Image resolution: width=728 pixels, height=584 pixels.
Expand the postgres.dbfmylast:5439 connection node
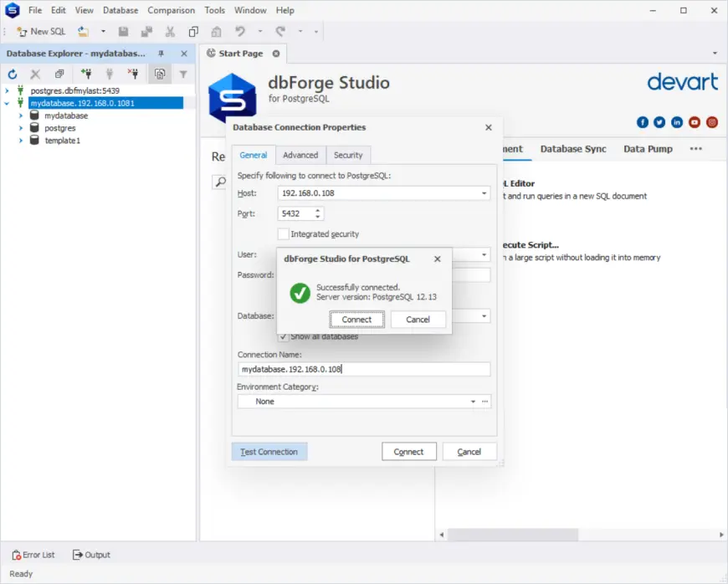[x=8, y=90]
